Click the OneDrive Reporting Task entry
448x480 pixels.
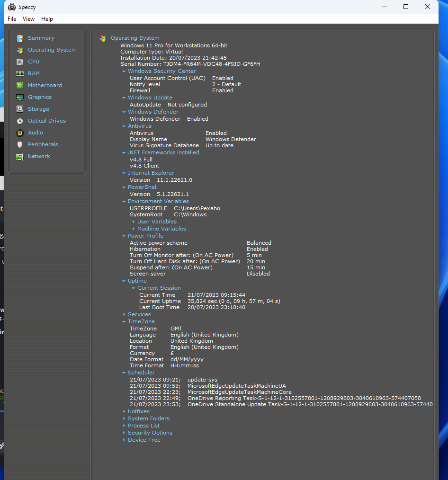coord(304,398)
